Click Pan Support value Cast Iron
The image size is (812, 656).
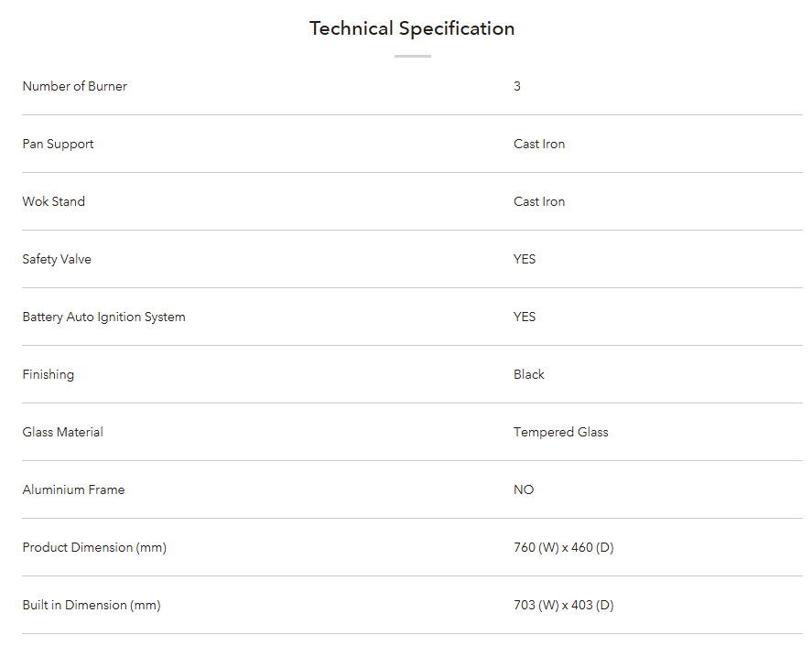539,144
